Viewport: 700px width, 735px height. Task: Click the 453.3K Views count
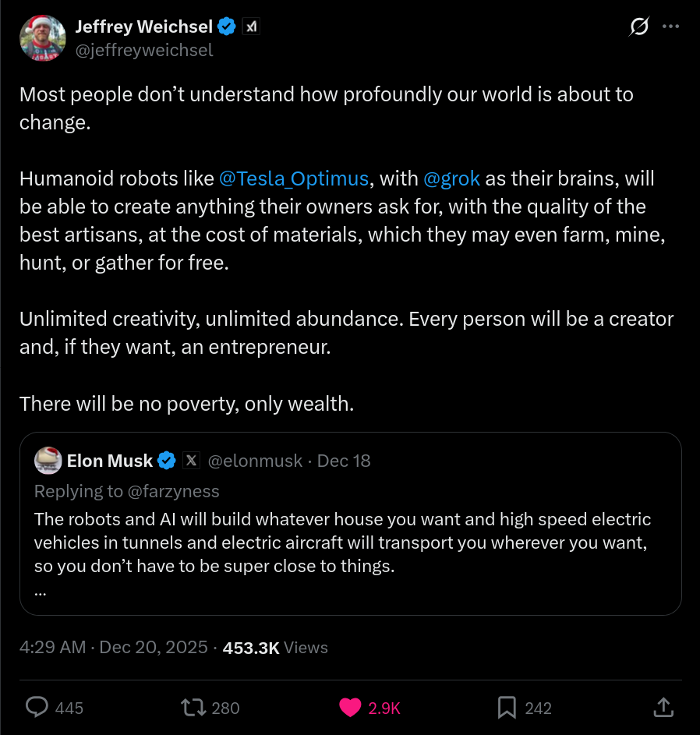275,648
